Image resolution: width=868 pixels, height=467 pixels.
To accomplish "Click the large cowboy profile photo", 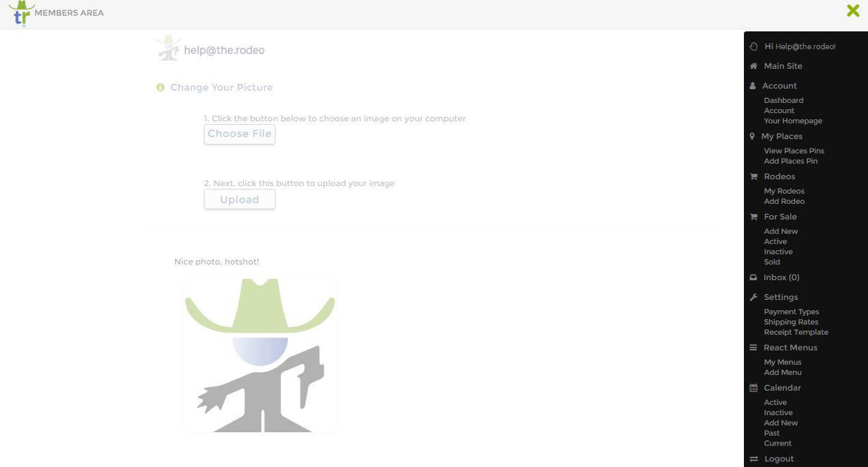I will (x=260, y=355).
